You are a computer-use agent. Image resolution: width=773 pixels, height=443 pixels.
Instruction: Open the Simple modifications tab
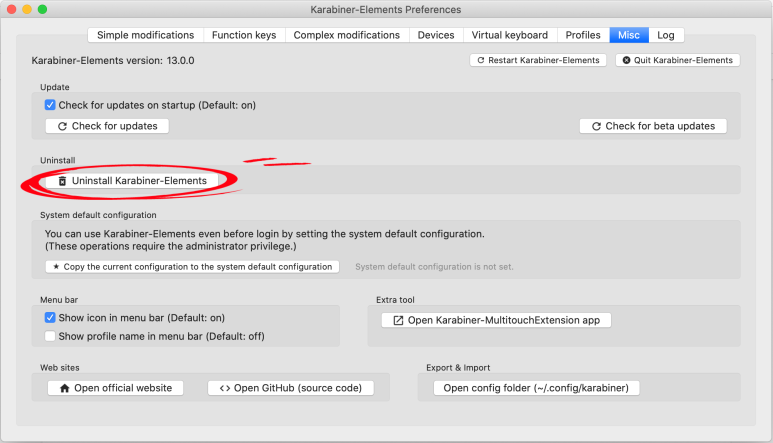pyautogui.click(x=145, y=35)
